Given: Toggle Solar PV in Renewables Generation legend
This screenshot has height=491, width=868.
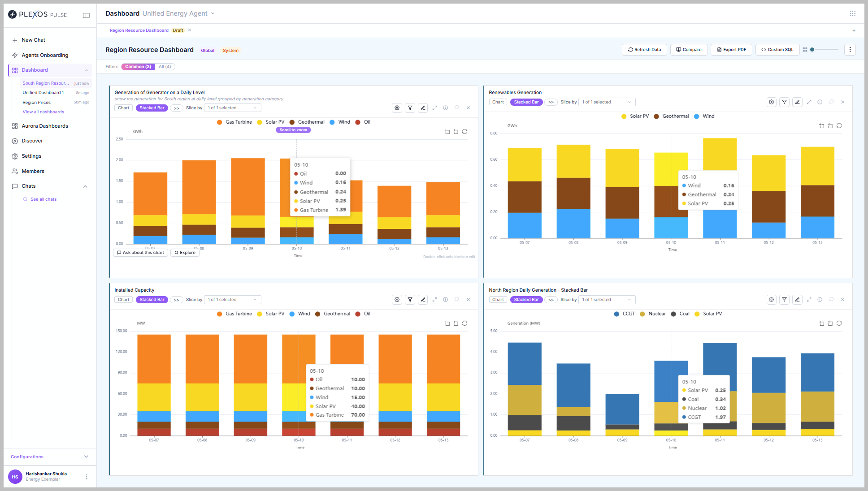Looking at the screenshot, I should (635, 116).
